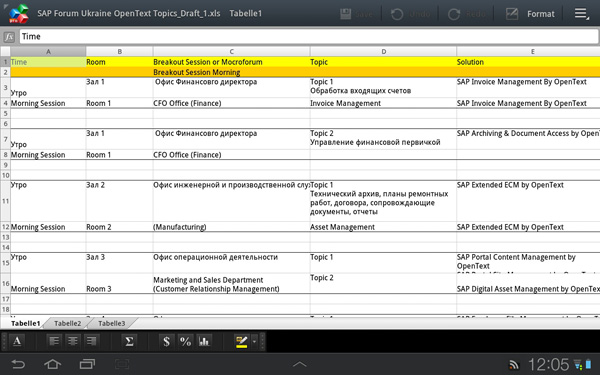Screen dimensions: 600x375
Task: Switch to the Tabelle1 sheet tab
Action: [25, 323]
